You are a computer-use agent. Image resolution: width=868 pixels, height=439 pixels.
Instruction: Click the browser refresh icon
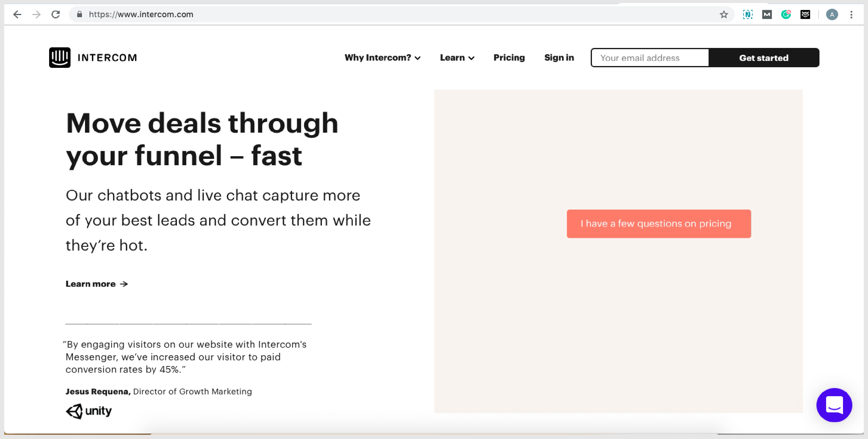[55, 14]
